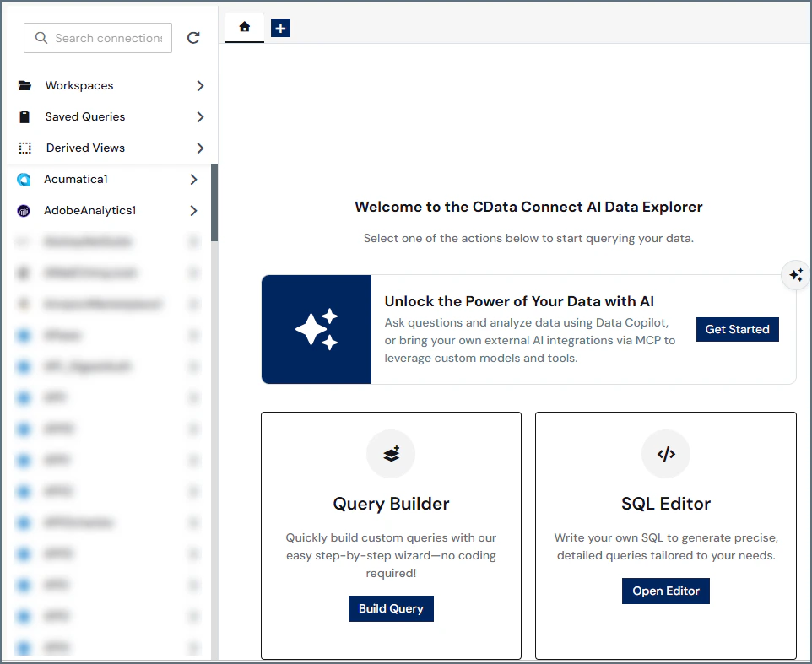Screen dimensions: 812x664
Task: Expand the Derived Views chevron
Action: pyautogui.click(x=200, y=148)
